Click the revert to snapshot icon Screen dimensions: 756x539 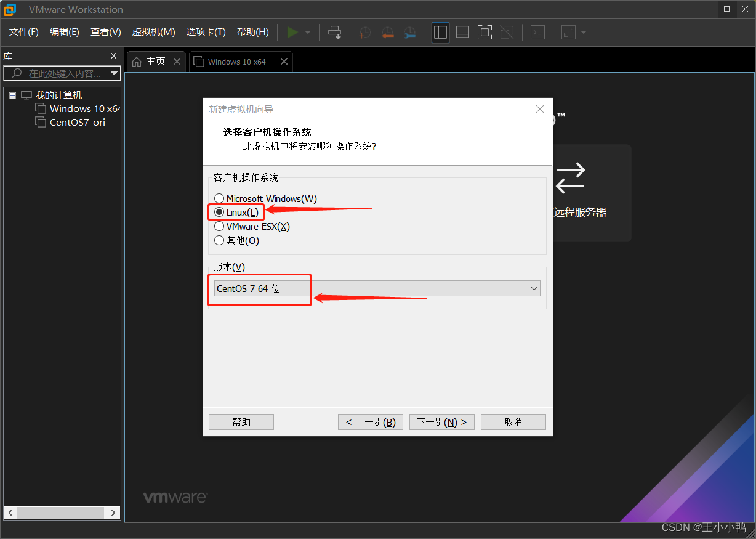387,33
